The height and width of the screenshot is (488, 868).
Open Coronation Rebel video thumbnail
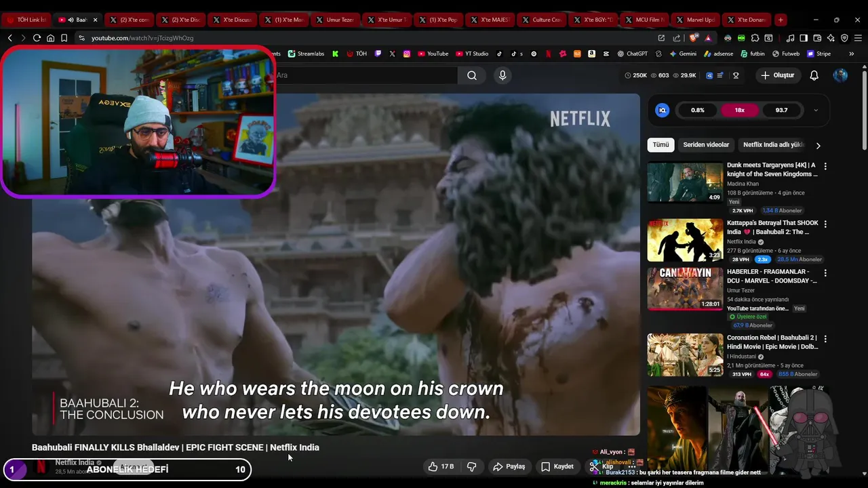coord(685,354)
